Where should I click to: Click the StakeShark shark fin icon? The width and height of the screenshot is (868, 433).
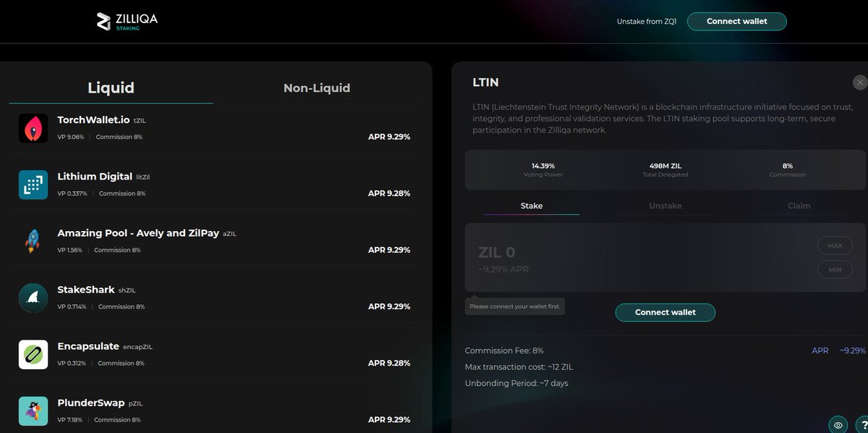(33, 298)
